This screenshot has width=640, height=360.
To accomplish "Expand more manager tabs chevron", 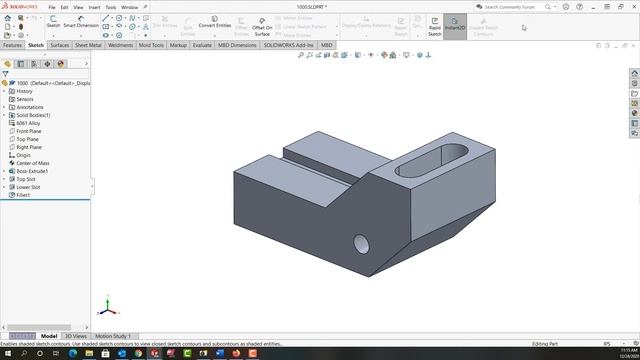I will (86, 64).
